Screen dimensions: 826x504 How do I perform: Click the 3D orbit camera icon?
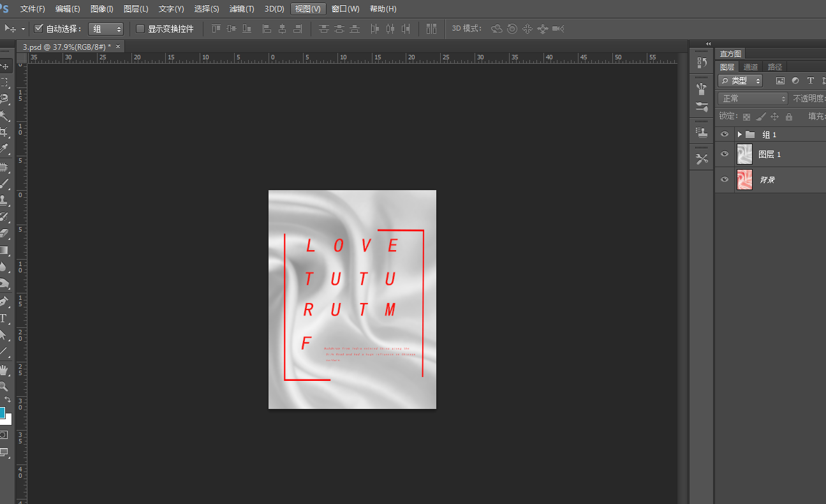coord(496,29)
